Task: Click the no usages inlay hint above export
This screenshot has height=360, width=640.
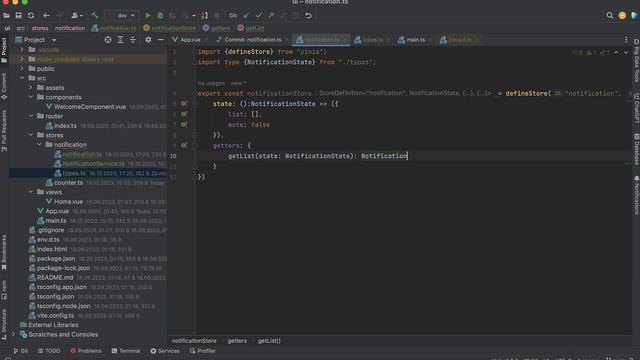Action: pyautogui.click(x=211, y=83)
